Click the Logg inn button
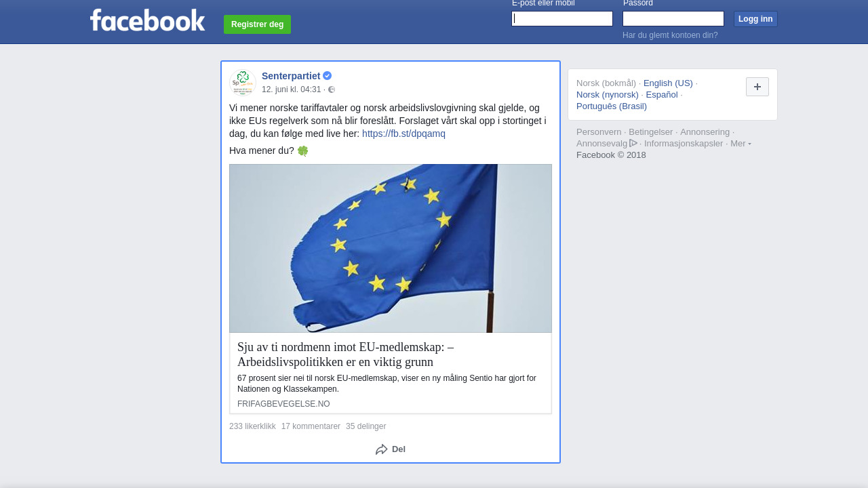The width and height of the screenshot is (868, 488). tap(755, 19)
